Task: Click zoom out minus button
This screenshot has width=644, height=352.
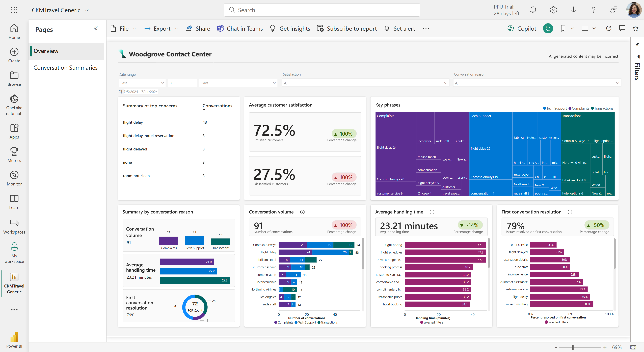Action: pos(556,347)
